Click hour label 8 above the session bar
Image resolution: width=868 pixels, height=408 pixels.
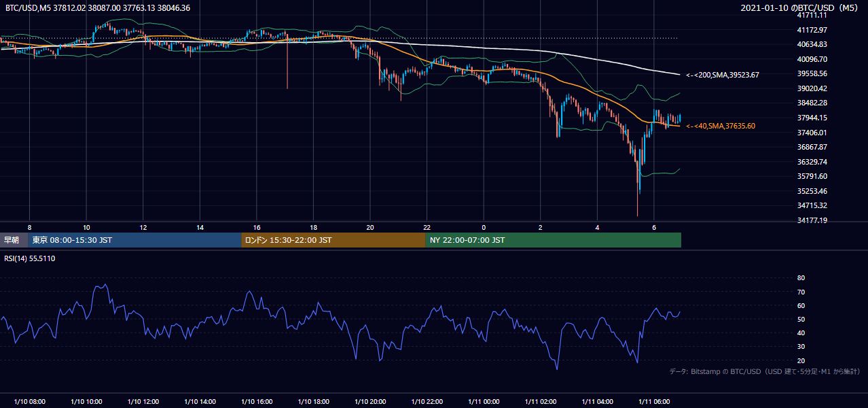29,227
